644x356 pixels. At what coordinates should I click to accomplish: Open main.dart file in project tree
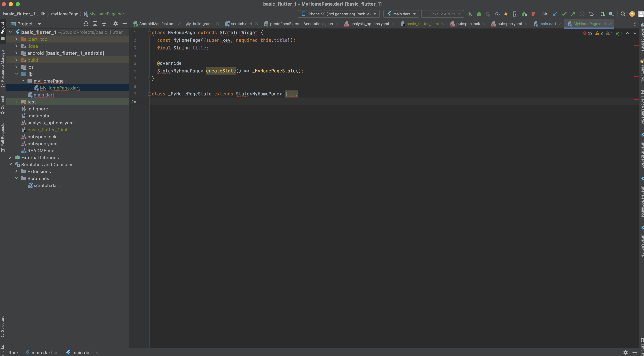[x=44, y=95]
